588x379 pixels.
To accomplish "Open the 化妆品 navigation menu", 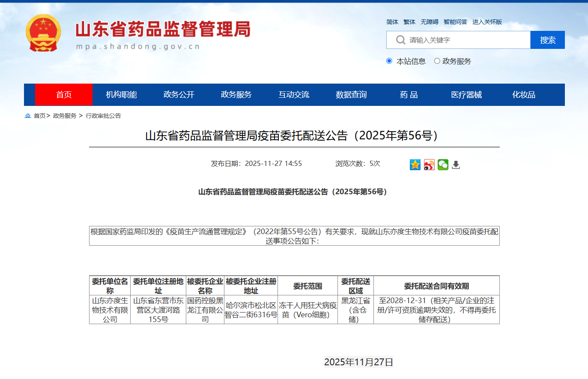I will point(523,95).
